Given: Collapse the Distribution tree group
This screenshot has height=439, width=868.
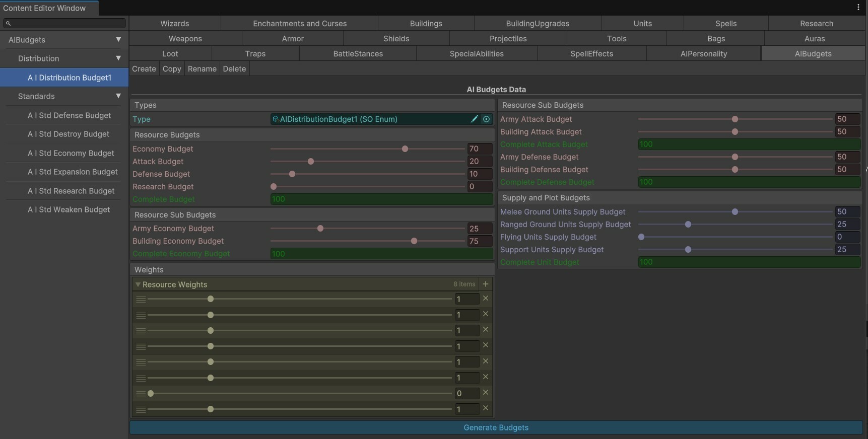Looking at the screenshot, I should pos(118,58).
